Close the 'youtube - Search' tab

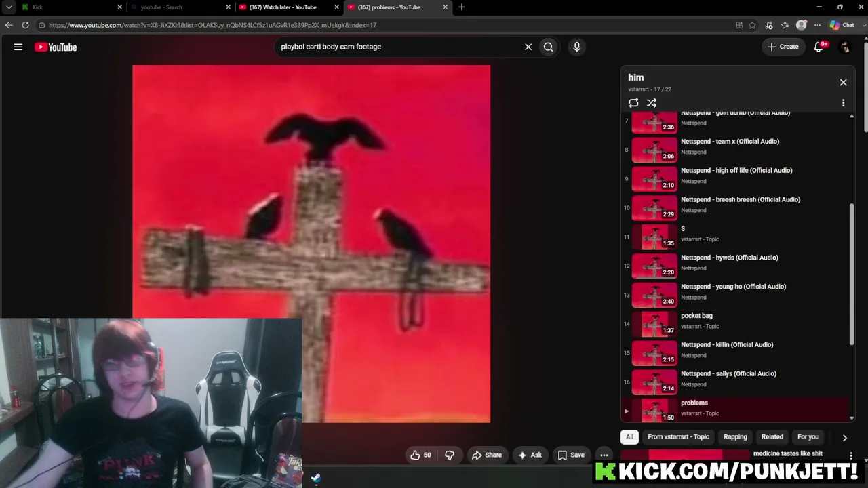229,7
